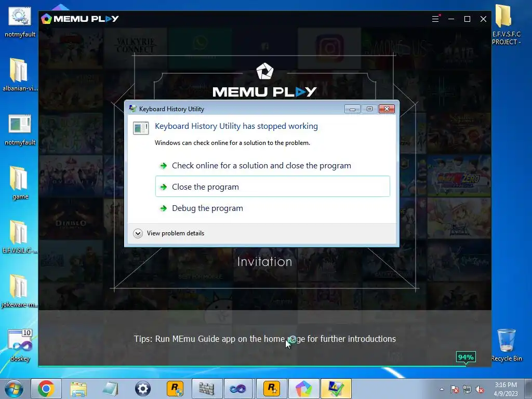Screen dimensions: 532x399
Task: Choose Debug the program option
Action: 207,208
